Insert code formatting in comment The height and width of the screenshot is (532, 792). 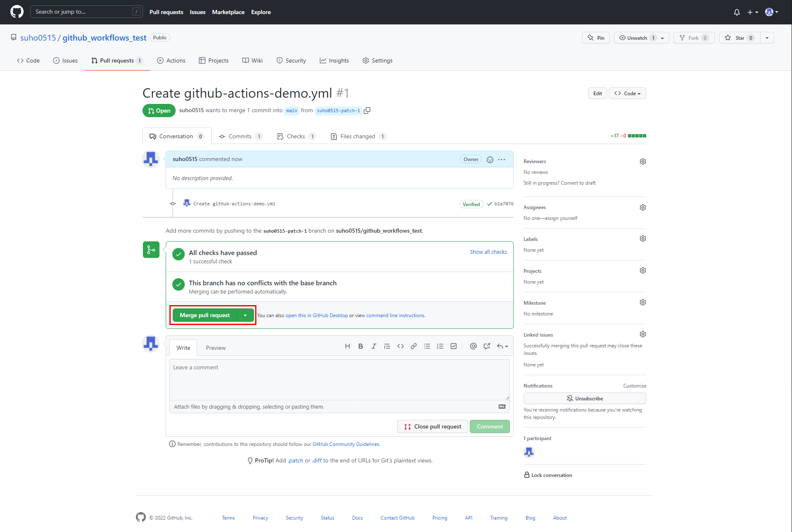coord(401,346)
